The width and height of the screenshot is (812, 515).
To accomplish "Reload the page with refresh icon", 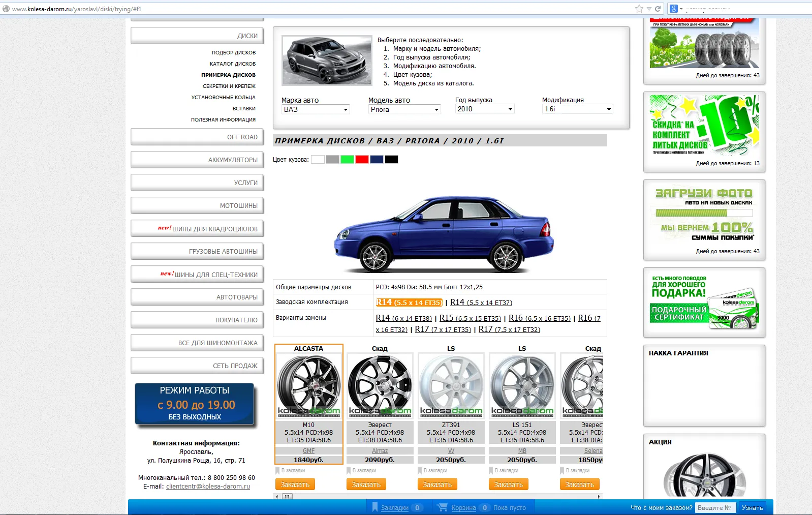I will (658, 9).
